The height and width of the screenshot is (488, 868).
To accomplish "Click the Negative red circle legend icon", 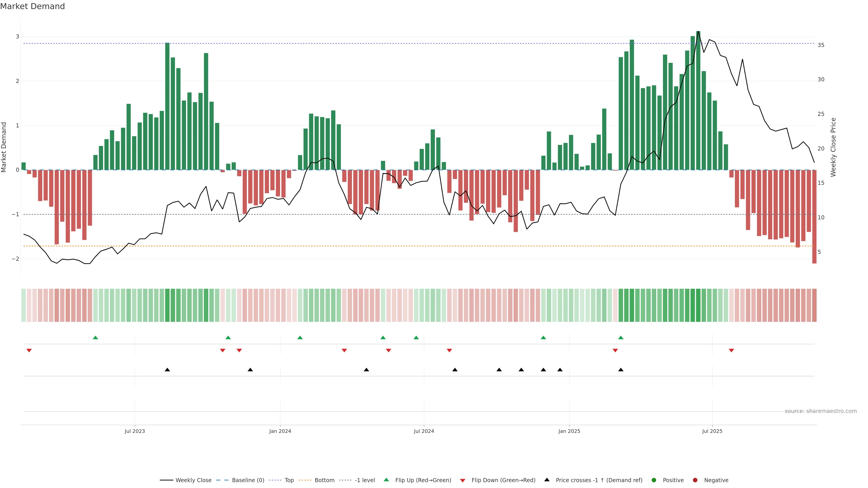I will [695, 480].
